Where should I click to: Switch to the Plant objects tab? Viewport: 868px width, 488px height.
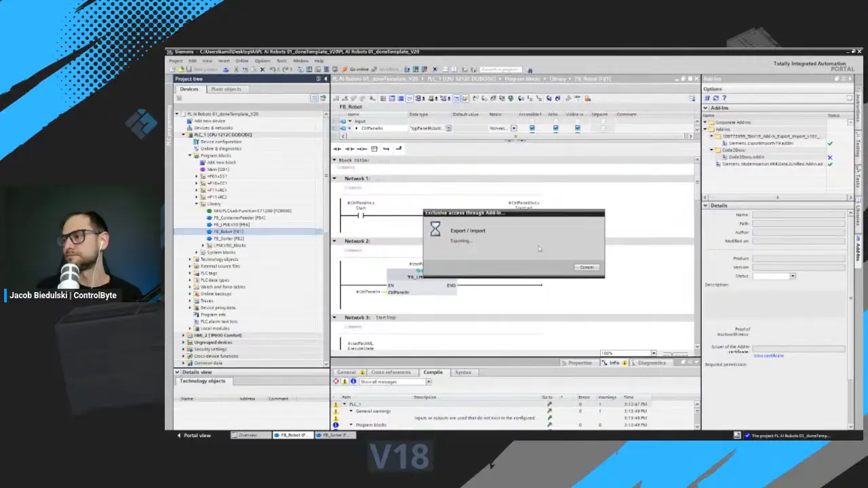coord(226,89)
